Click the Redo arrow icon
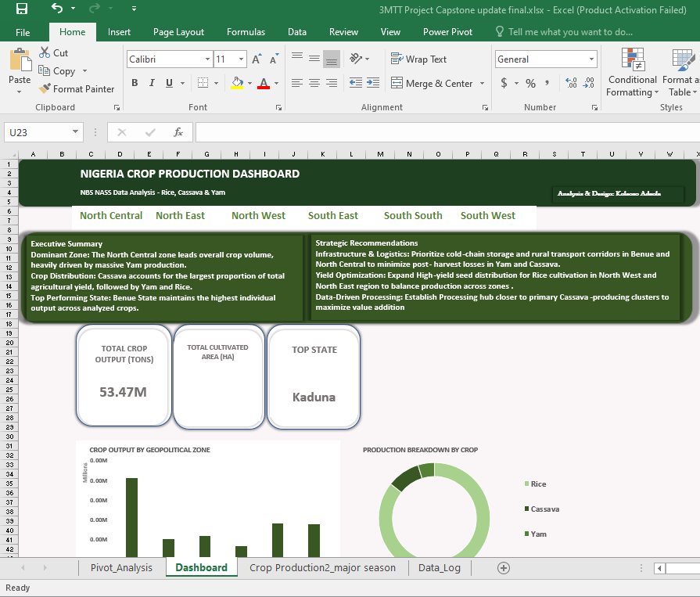The image size is (700, 597). tap(95, 8)
